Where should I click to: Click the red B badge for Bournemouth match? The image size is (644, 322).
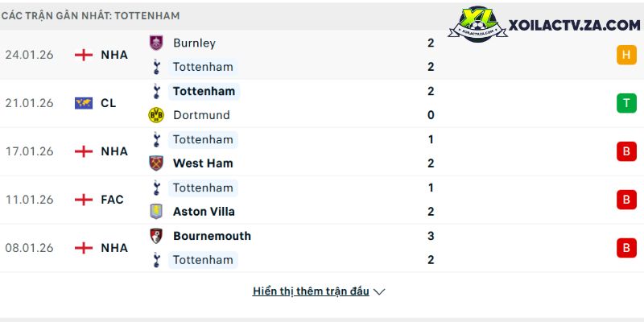625,248
